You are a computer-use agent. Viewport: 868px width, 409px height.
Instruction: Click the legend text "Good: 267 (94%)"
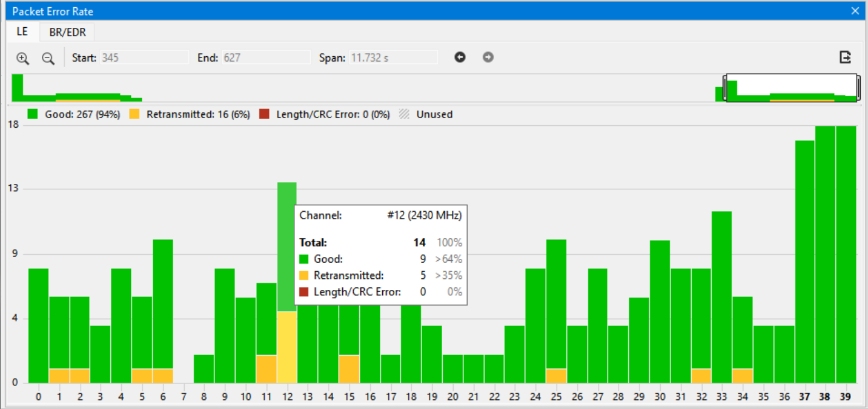pos(83,114)
